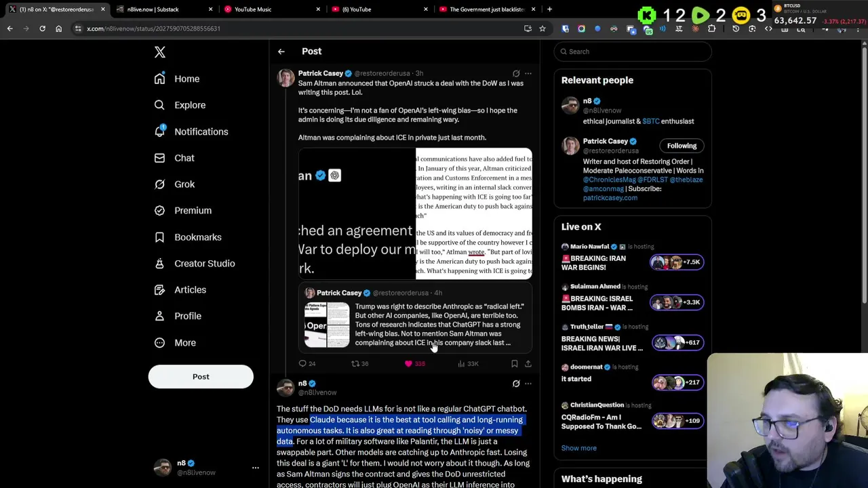Click the back arrow beside Post header

point(281,52)
